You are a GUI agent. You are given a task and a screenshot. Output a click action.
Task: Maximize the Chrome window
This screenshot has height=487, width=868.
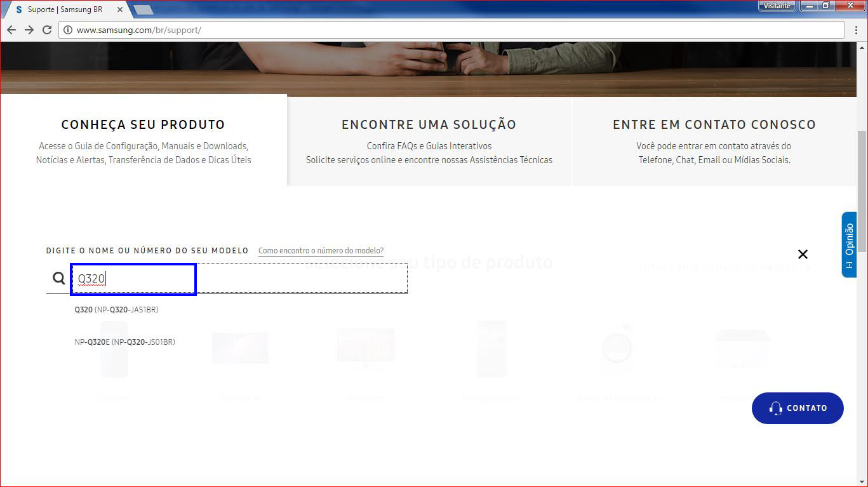point(825,6)
